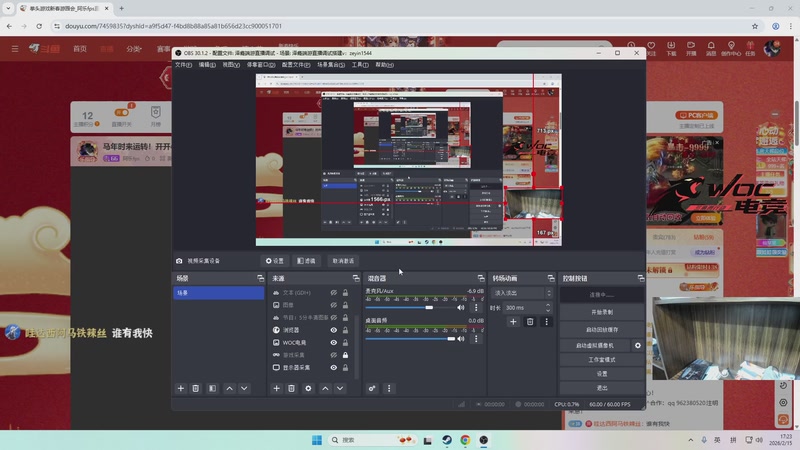Pop out the 场景 dock panel
This screenshot has height=450, width=800.
tap(261, 278)
